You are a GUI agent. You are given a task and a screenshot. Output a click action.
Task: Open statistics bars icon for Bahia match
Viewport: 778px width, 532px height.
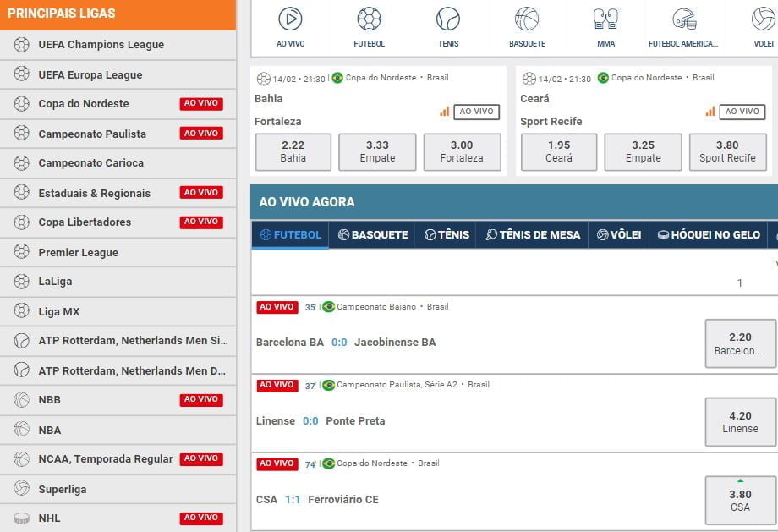tap(445, 112)
